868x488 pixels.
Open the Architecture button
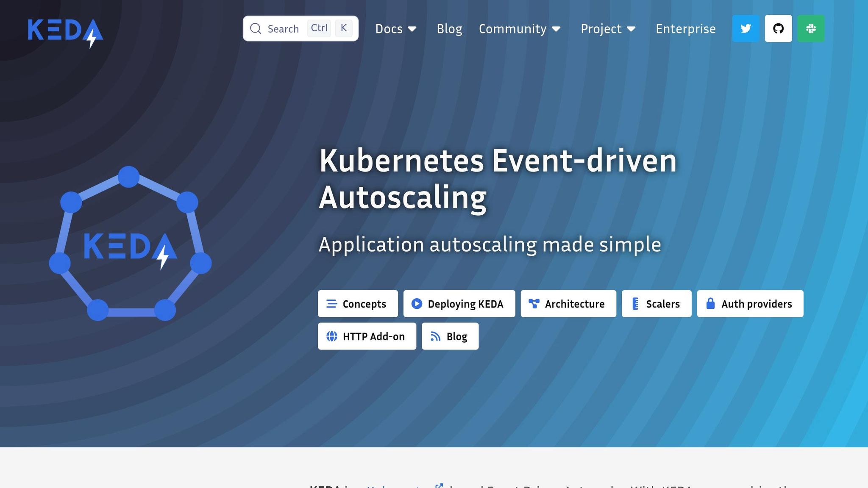(x=568, y=304)
